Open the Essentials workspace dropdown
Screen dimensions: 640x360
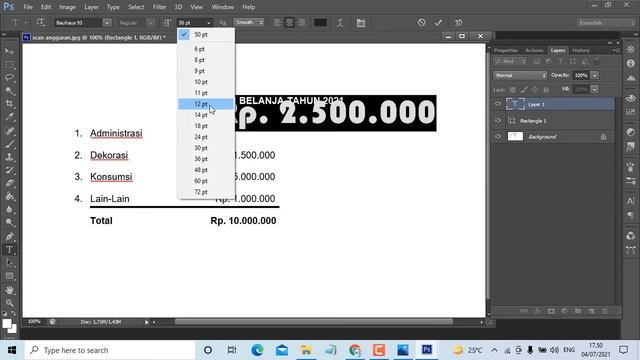(x=606, y=22)
